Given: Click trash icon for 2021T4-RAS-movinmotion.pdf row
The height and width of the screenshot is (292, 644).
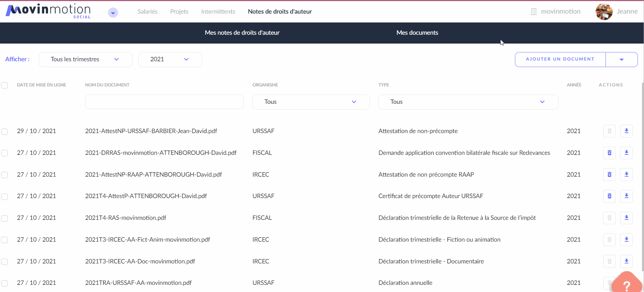Looking at the screenshot, I should click(x=609, y=218).
